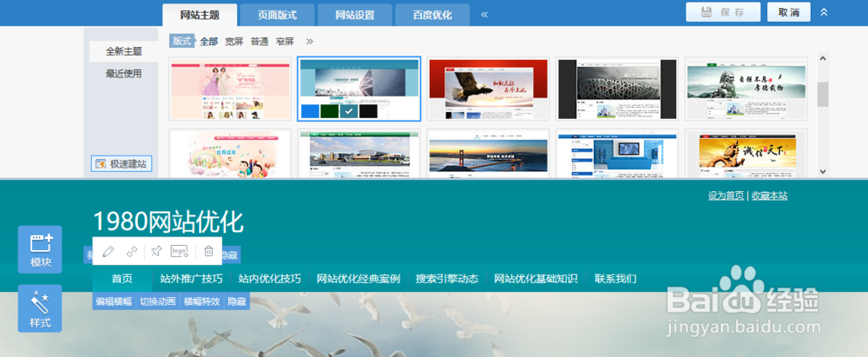Choose the green-header building theme thumbnail
The height and width of the screenshot is (357, 868).
coord(359,154)
